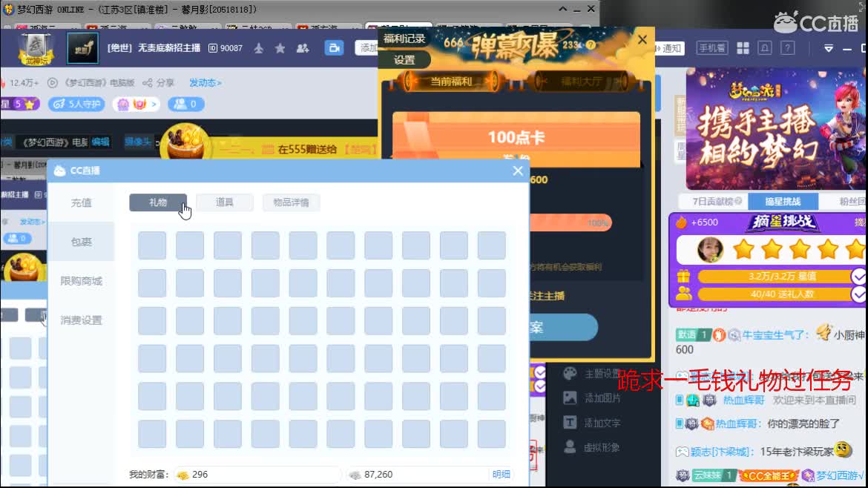Click the silver coin icon beside 87,260
The image size is (868, 488).
[355, 475]
